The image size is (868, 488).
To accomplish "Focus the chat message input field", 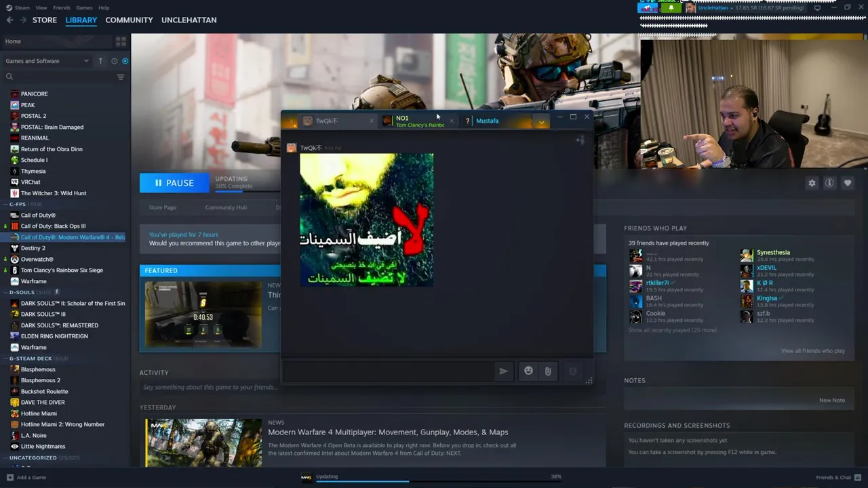I will [x=389, y=371].
